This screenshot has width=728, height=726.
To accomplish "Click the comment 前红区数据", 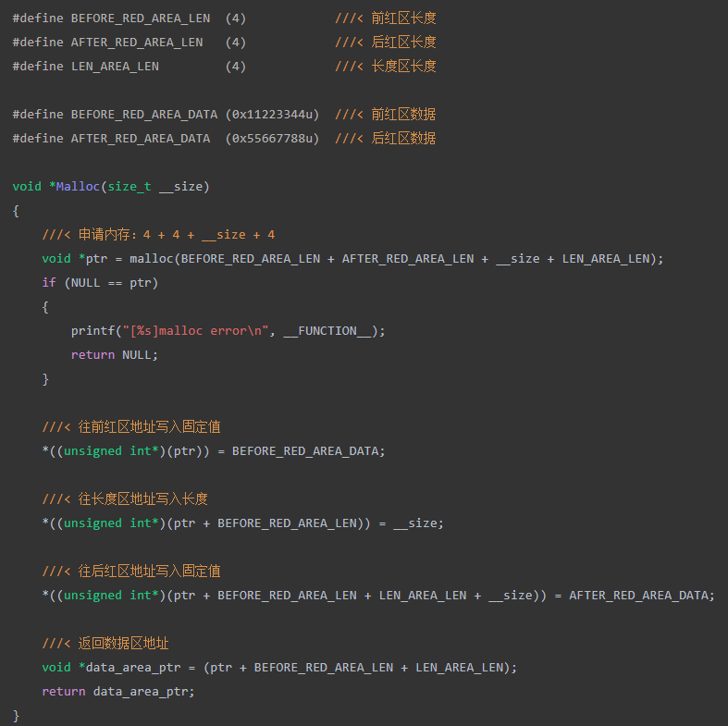I will pos(403,115).
